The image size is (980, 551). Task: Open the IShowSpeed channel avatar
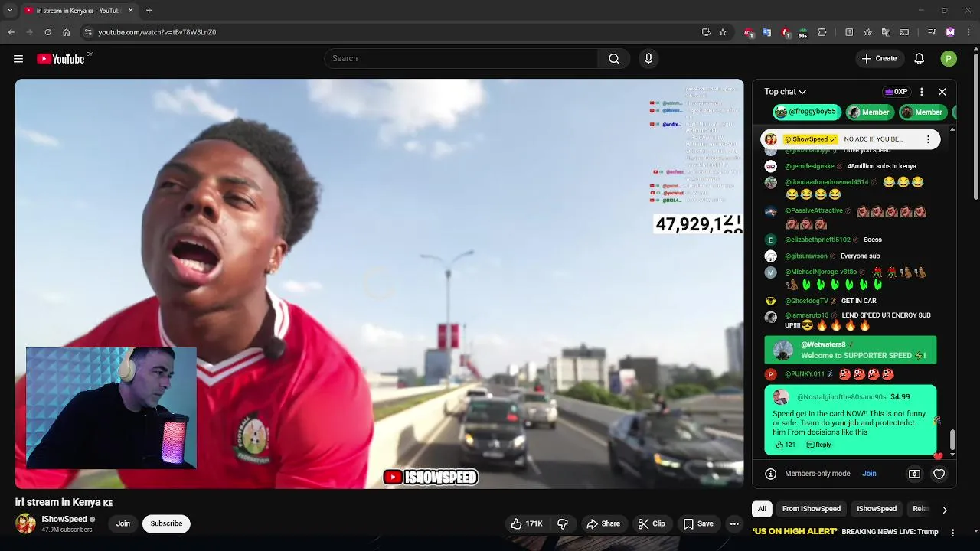[x=25, y=524]
